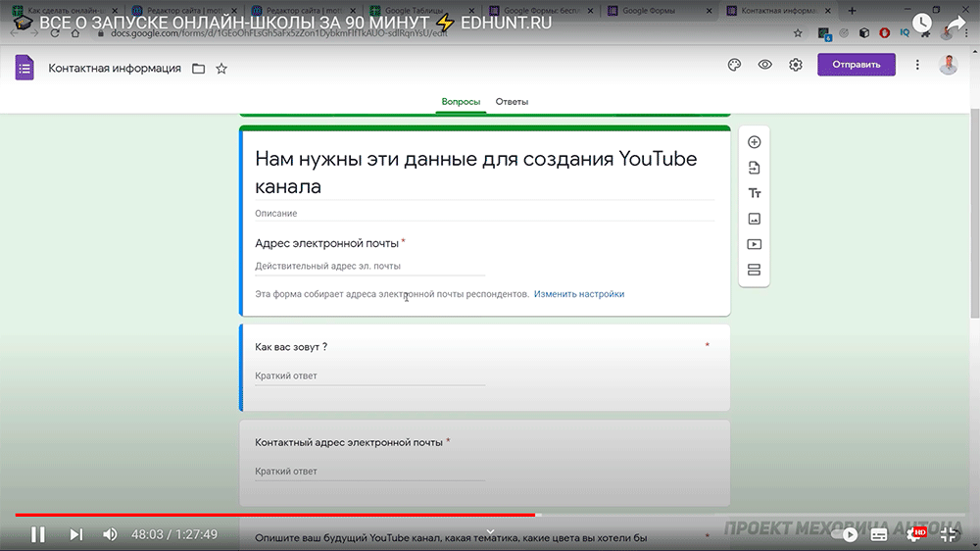Viewport: 980px width, 551px height.
Task: Go to browser home page
Action: [x=75, y=33]
